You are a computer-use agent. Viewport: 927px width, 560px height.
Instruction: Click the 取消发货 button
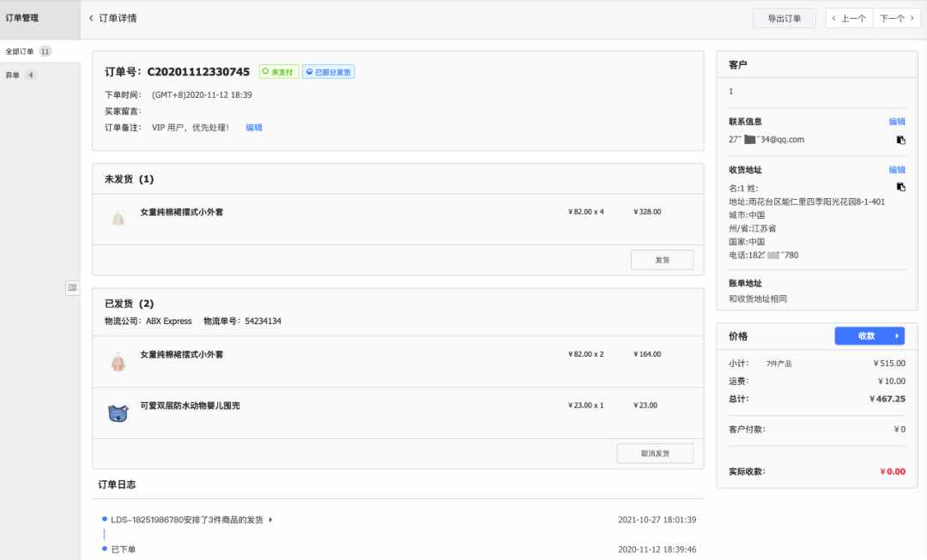pos(654,454)
